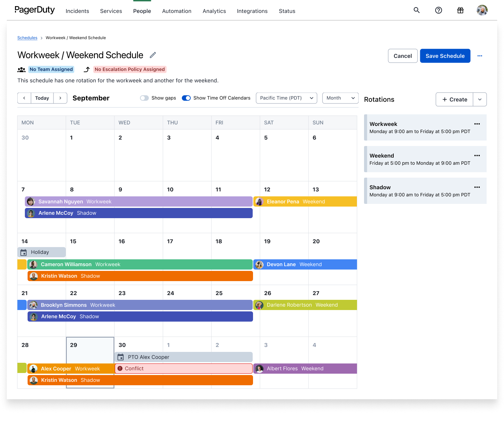Screen dimensions: 504x422
Task: Click the Save Schedule button
Action: [x=445, y=56]
